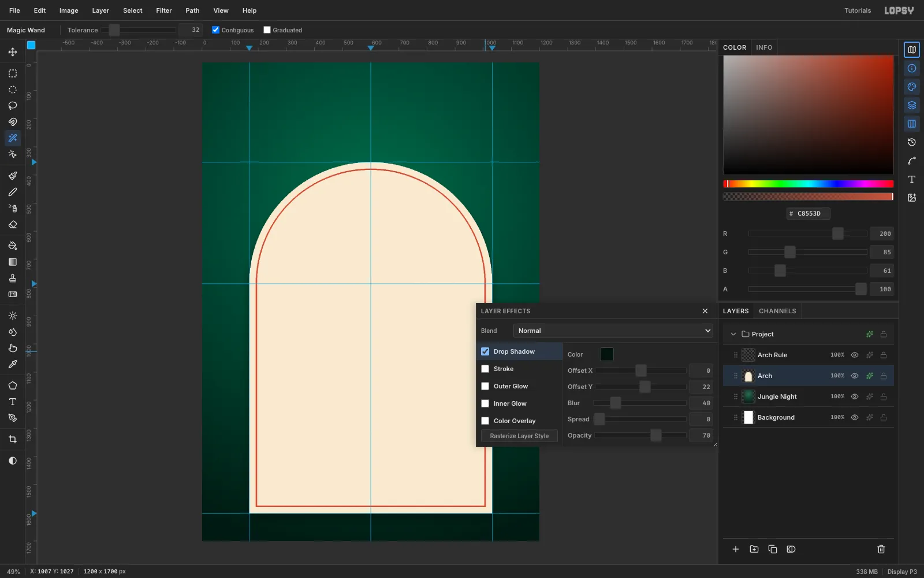Hide the Jungle Night layer
This screenshot has height=578, width=924.
click(x=855, y=397)
